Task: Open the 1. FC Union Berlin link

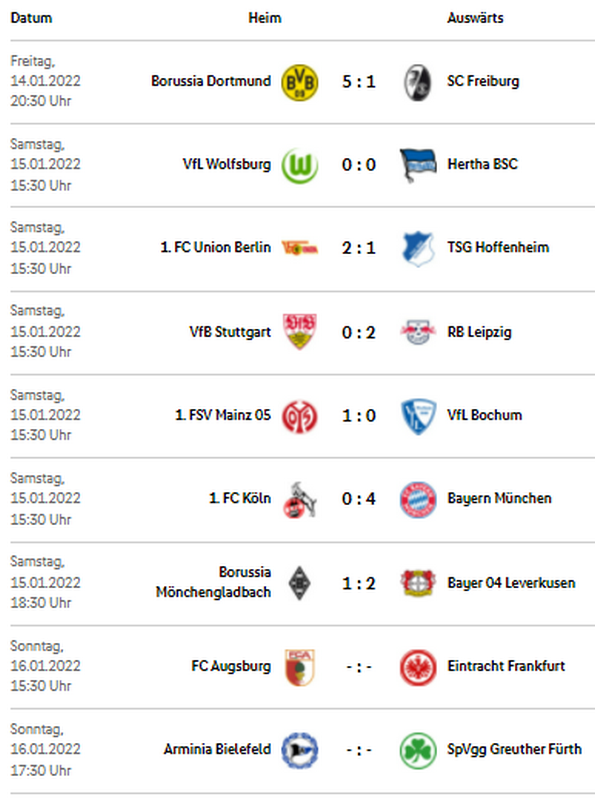Action: 215,247
